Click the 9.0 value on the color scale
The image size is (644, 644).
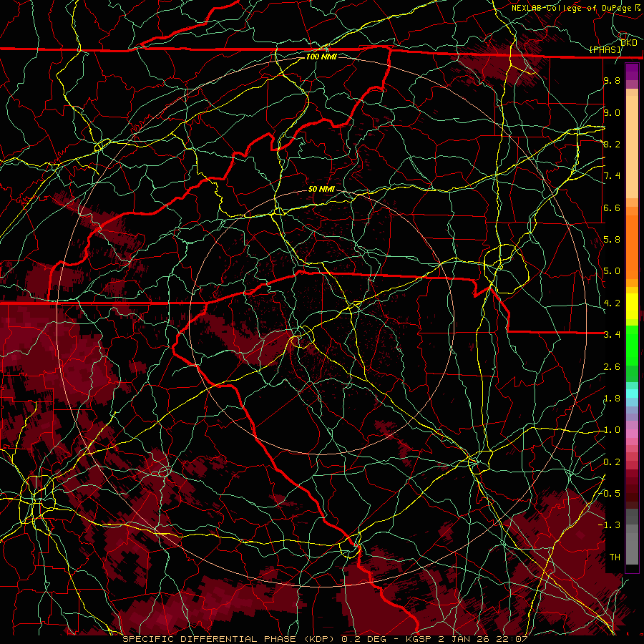click(612, 112)
